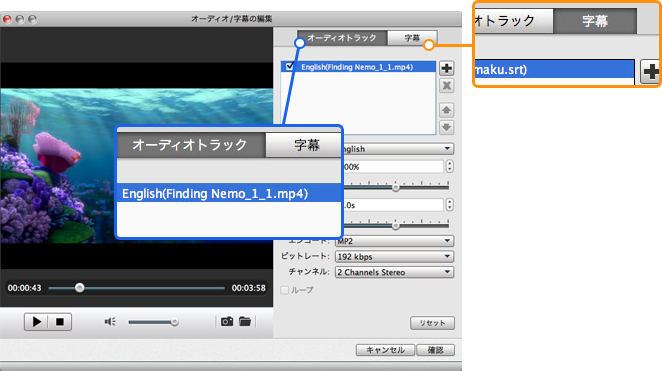
Task: Click the リセット button
Action: point(432,323)
